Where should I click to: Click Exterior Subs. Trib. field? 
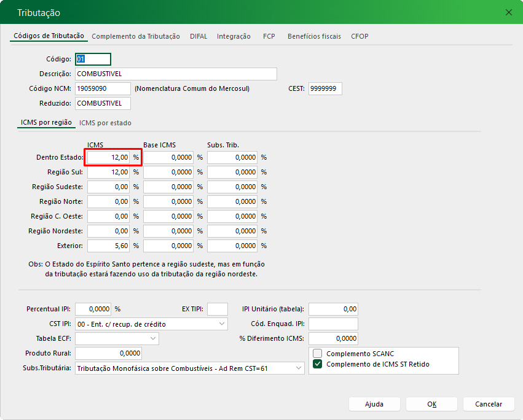[x=232, y=246]
